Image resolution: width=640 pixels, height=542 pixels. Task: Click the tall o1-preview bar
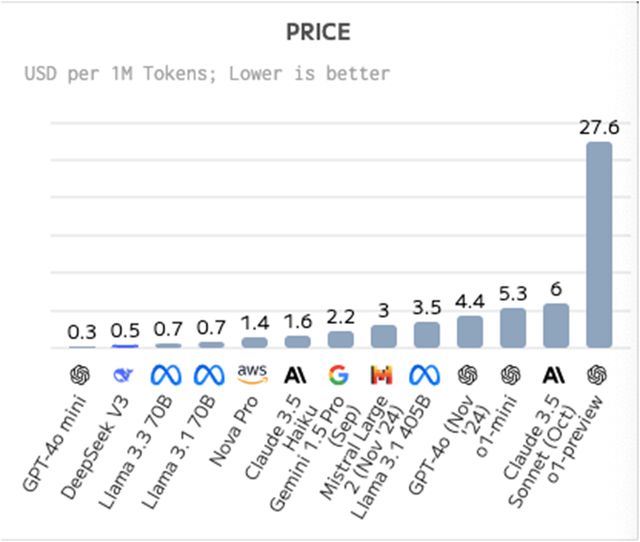[598, 245]
